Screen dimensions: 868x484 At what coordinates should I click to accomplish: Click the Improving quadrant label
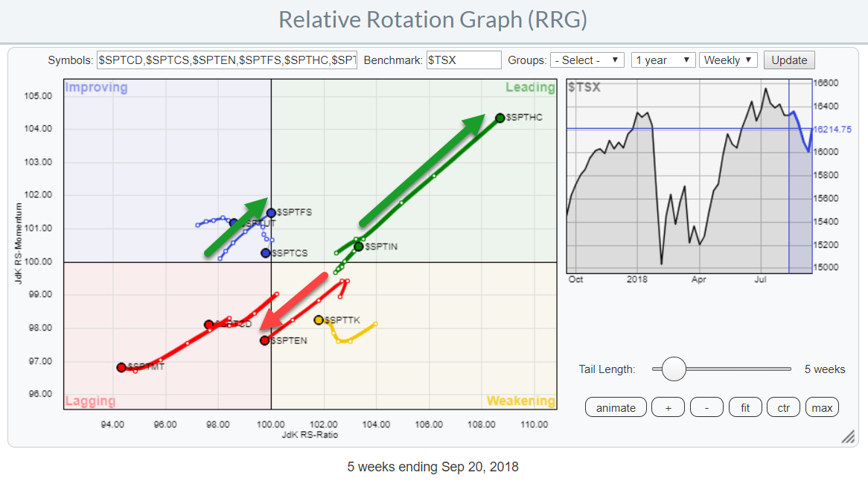(96, 88)
